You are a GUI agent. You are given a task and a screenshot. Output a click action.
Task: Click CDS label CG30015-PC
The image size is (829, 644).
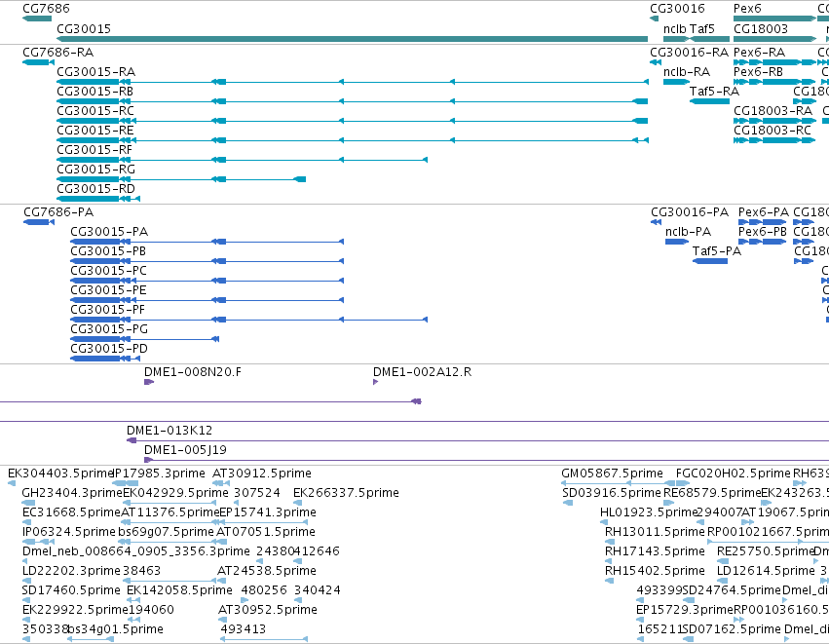tap(108, 271)
